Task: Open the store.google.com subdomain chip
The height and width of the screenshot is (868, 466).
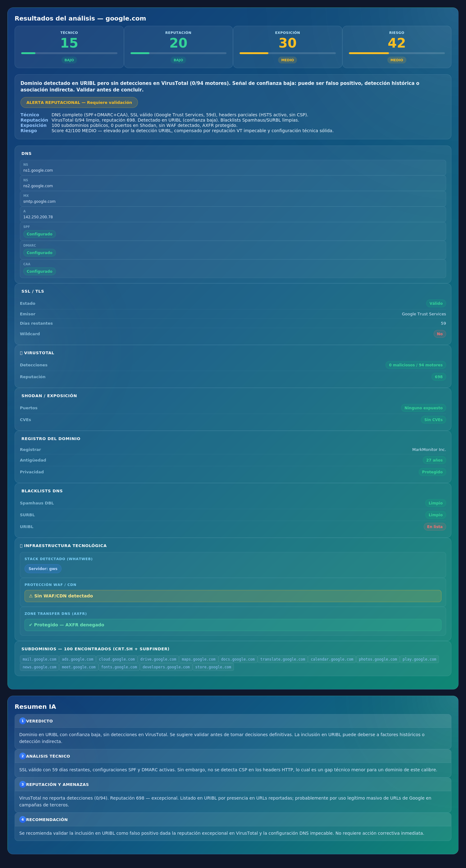Action: coord(213,667)
